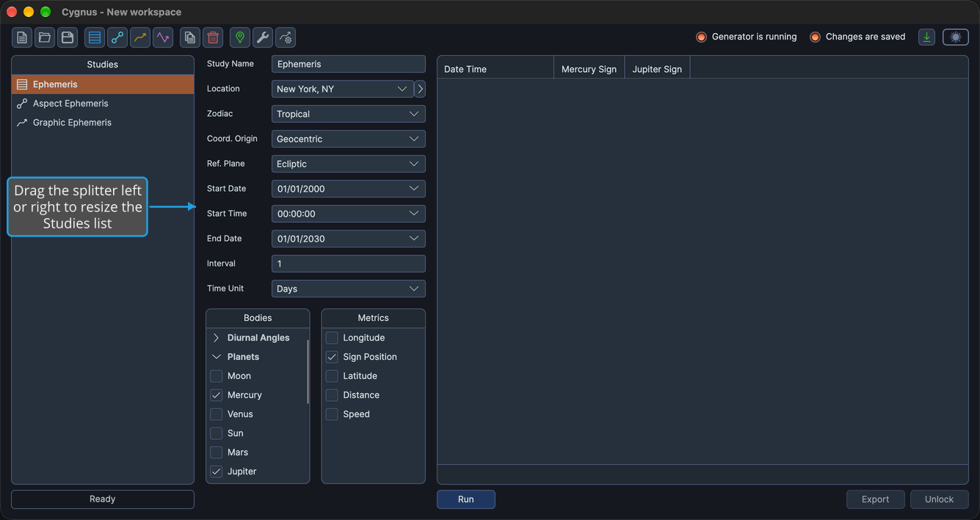Viewport: 980px width, 520px height.
Task: Click the Generator is running status indicator
Action: click(x=747, y=37)
